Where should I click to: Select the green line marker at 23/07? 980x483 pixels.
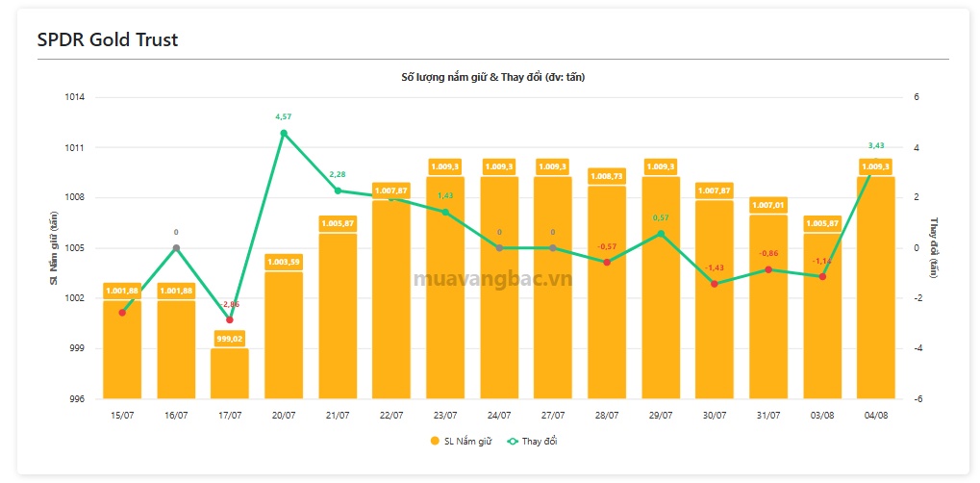(x=445, y=212)
